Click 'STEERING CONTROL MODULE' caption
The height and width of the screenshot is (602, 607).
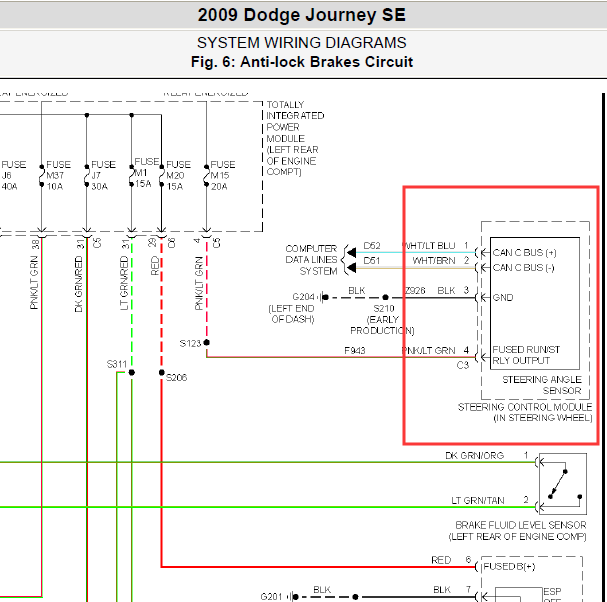pos(525,407)
